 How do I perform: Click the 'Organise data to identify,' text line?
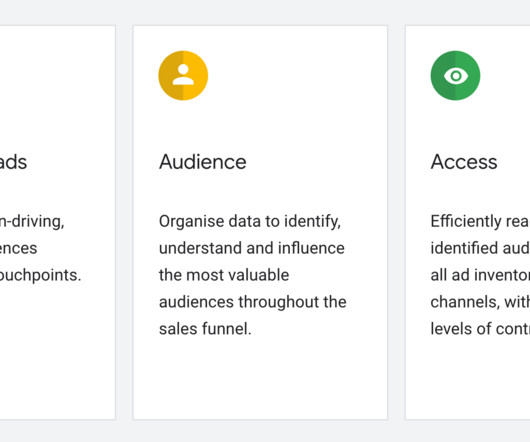pyautogui.click(x=250, y=222)
